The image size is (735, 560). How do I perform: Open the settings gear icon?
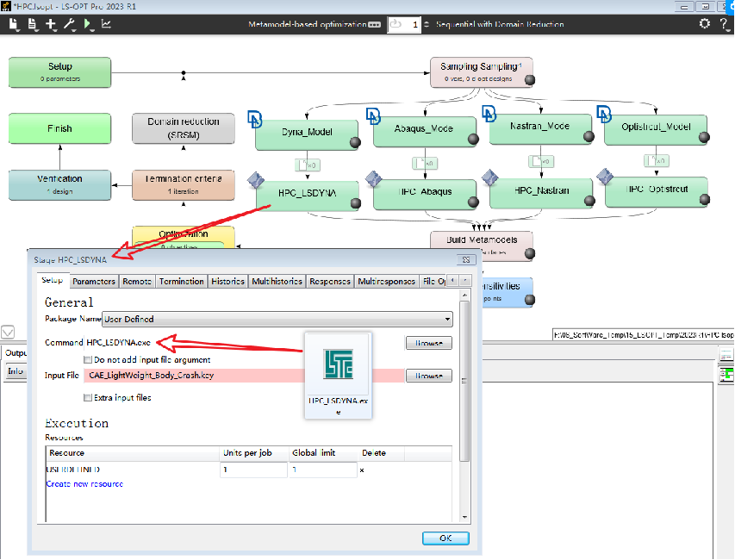[705, 23]
